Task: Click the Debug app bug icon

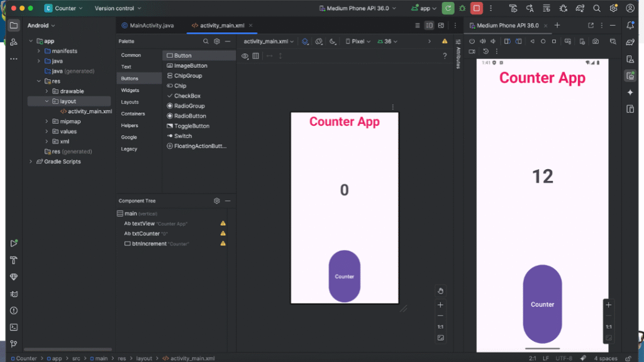Action: coord(462,8)
